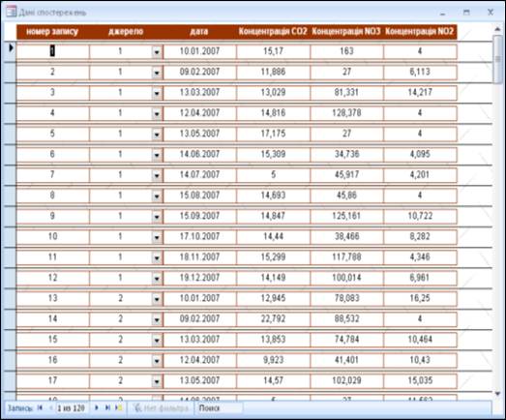
Task: Open джерело dropdown for record 1
Action: (157, 51)
